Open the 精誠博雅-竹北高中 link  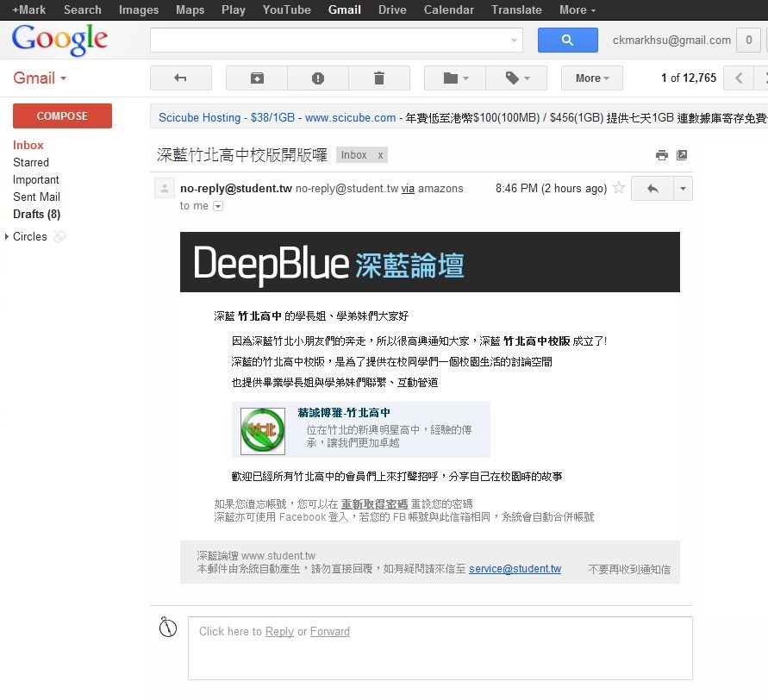[x=344, y=413]
